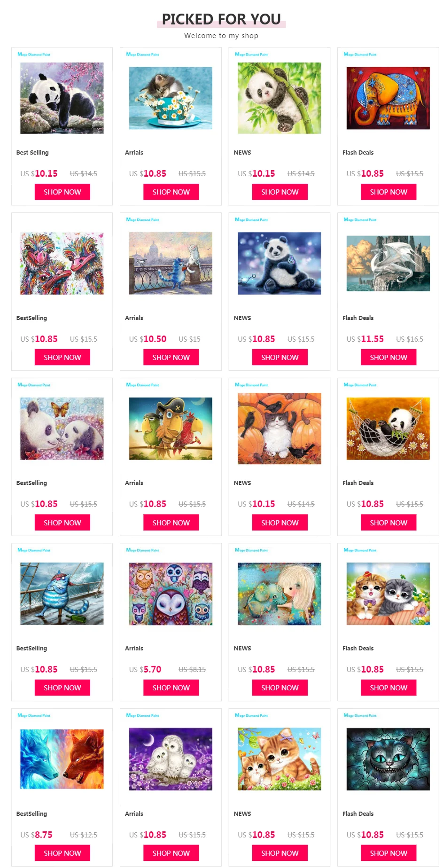Image resolution: width=443 pixels, height=868 pixels.
Task: Open the ice and fire wolves image
Action: click(62, 759)
